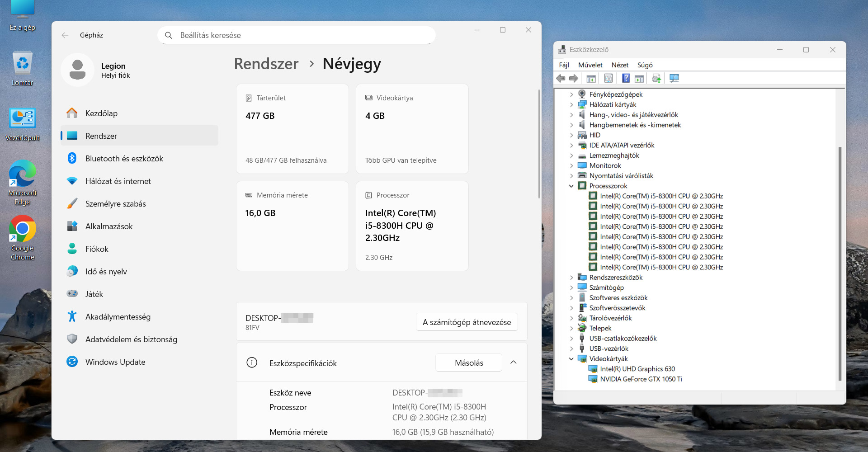Toggle the console tree pane icon in Eszközkezelő
Viewport: 868px width, 452px height.
pos(591,79)
